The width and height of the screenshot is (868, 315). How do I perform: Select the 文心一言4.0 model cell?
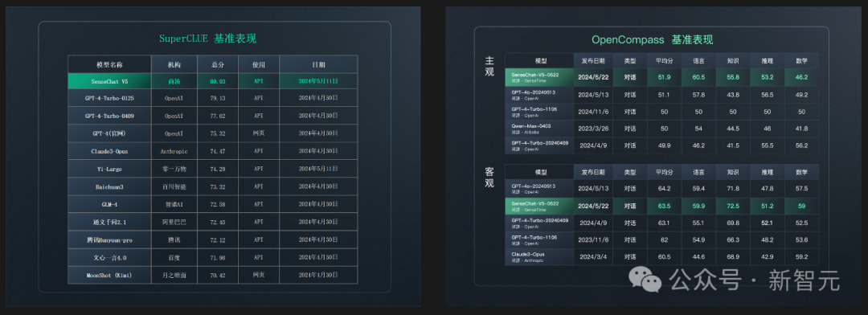click(109, 257)
